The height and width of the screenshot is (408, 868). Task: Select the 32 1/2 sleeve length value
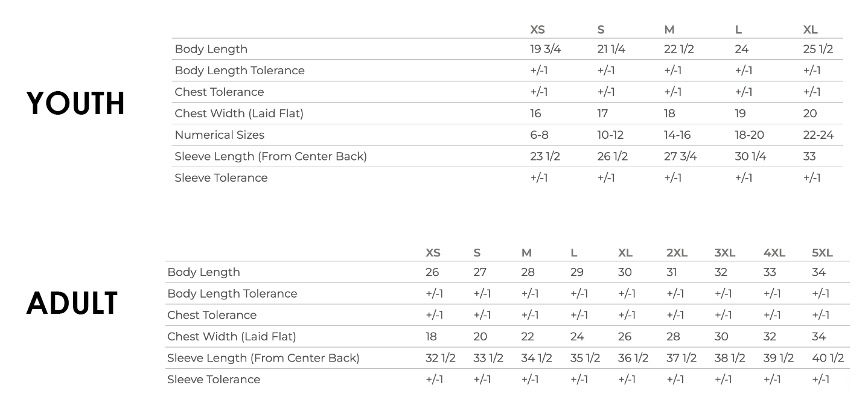(440, 358)
